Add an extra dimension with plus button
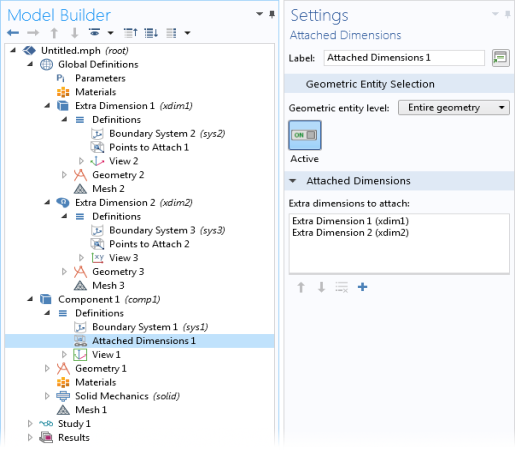The width and height of the screenshot is (515, 450). (x=362, y=287)
